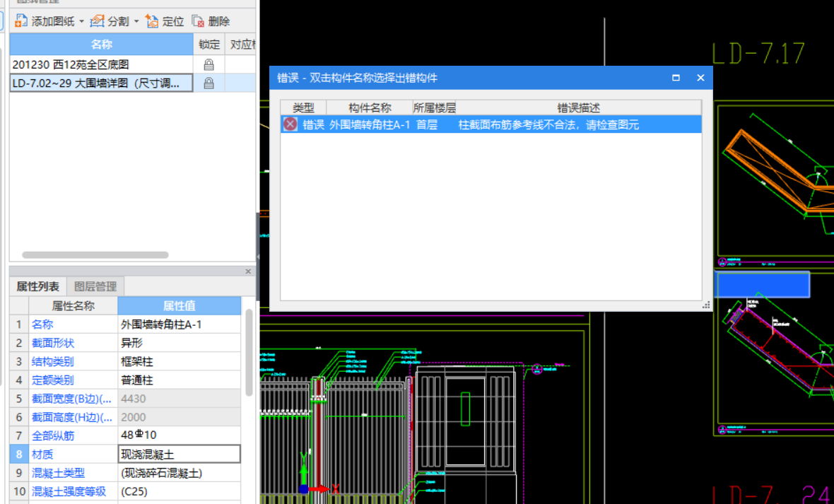Viewport: 834px width, 504px height.
Task: Select drawing row 201230 西12苑全区底图
Action: point(101,64)
